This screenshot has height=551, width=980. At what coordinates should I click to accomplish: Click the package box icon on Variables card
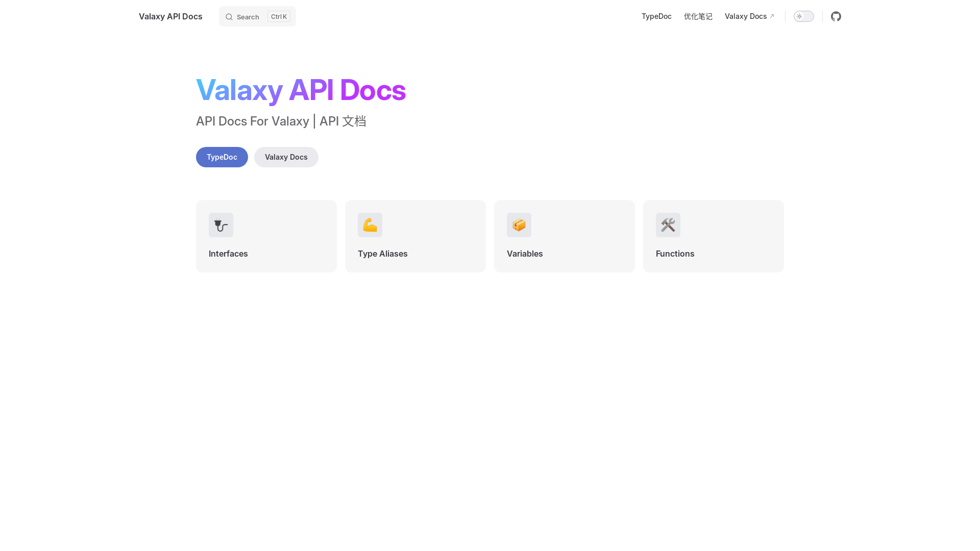(519, 225)
